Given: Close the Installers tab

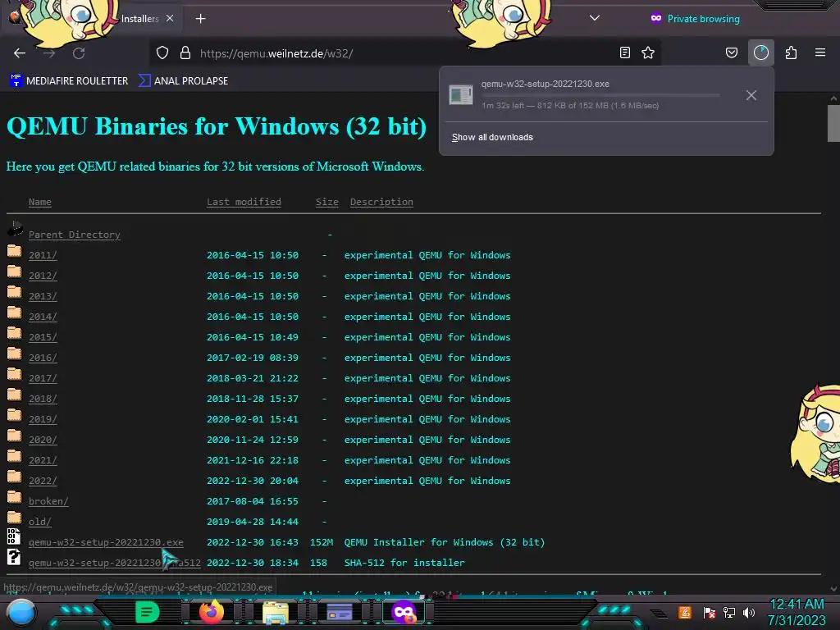Looking at the screenshot, I should point(170,18).
